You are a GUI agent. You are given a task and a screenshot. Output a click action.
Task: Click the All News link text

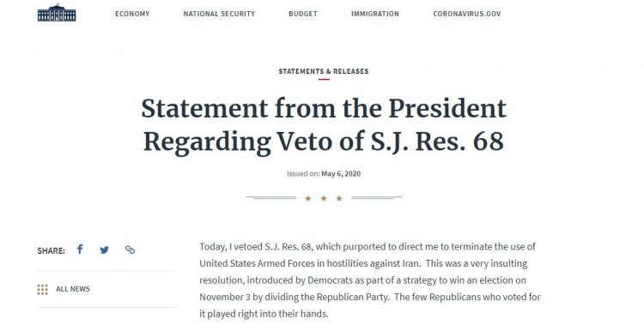73,289
